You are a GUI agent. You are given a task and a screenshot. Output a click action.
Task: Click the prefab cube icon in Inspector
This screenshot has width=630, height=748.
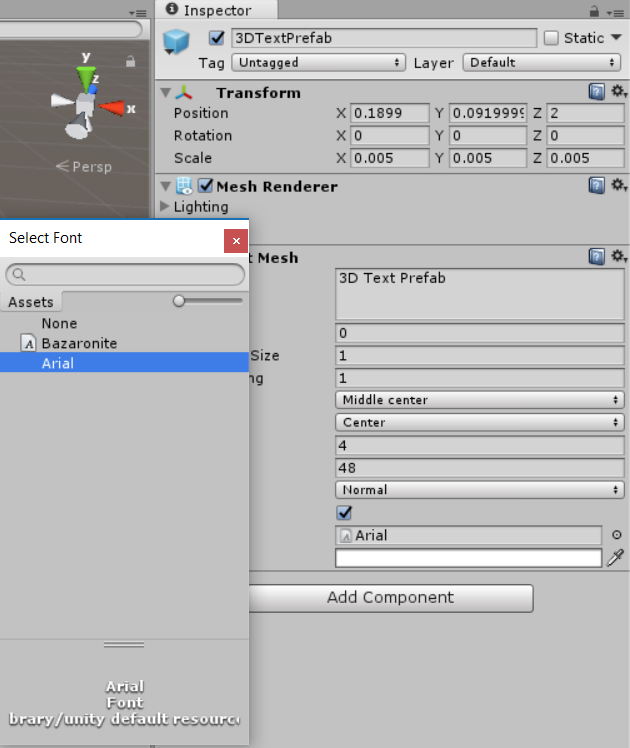pos(176,42)
